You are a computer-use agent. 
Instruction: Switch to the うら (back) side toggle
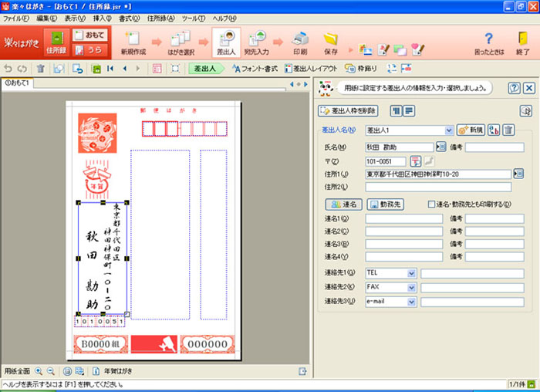89,50
